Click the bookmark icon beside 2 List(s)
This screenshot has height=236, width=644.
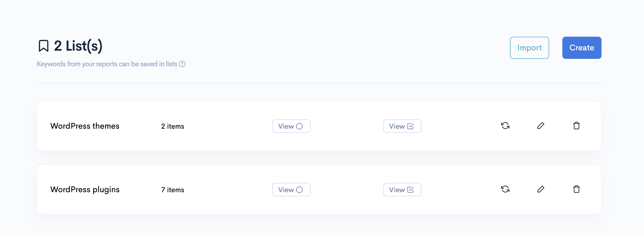[x=44, y=46]
